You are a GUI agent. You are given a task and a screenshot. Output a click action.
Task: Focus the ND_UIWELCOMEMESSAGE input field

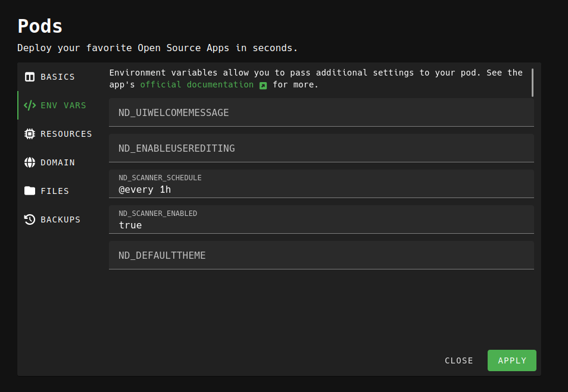(x=321, y=112)
